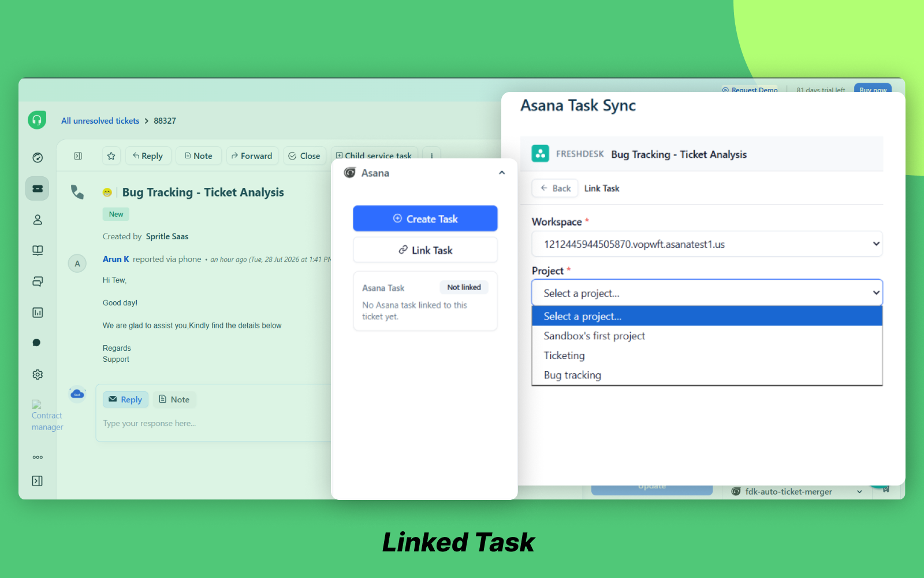The image size is (924, 578).
Task: Click the 'Bug Tracking - Ticket Analysis' ticket title
Action: click(203, 192)
